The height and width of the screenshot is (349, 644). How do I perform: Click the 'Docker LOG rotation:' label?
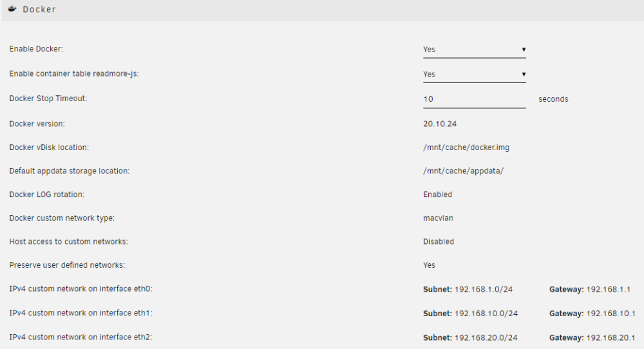(47, 194)
